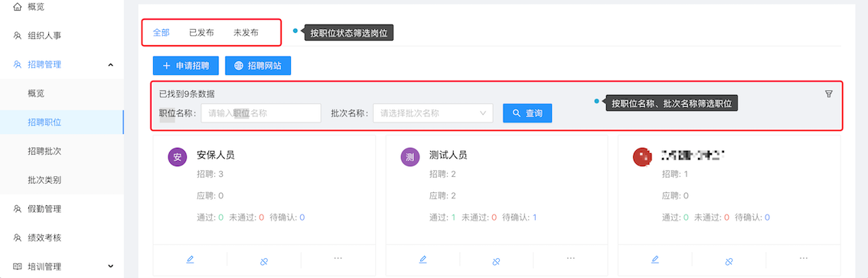868x278 pixels.
Task: Click the 申请招聘 button
Action: pos(186,65)
